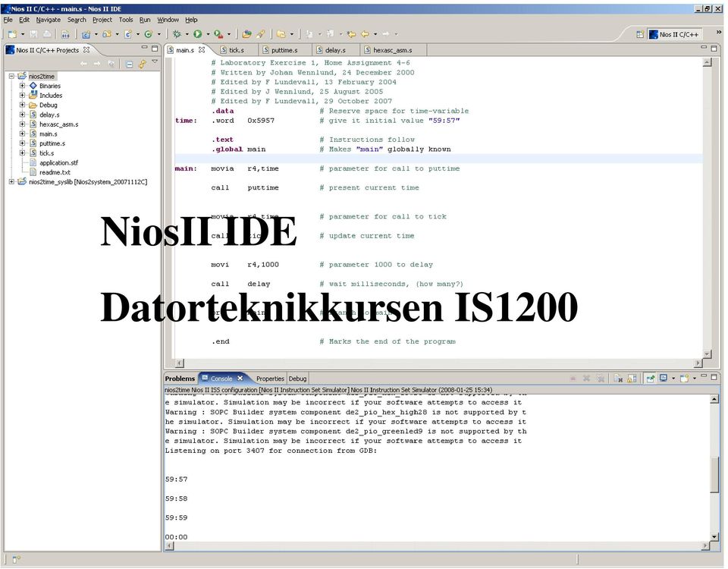Screen dimensions: 728x569
Task: Click the binary 010 toolbar icon
Action: click(x=65, y=34)
